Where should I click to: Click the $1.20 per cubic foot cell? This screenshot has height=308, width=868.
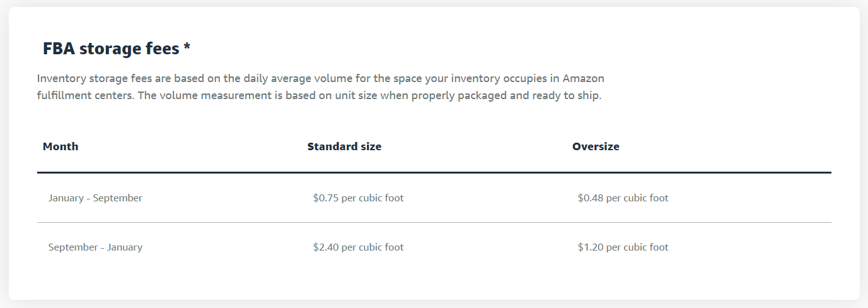[x=623, y=247]
